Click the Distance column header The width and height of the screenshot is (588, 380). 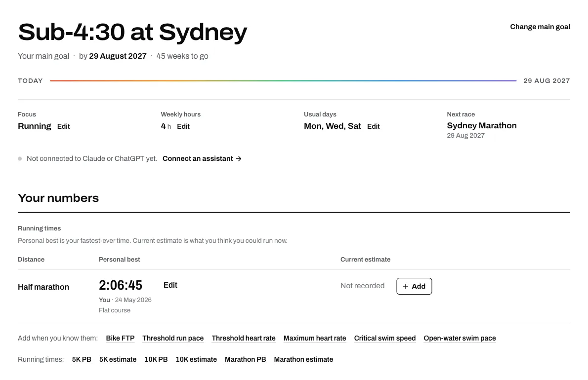31,260
